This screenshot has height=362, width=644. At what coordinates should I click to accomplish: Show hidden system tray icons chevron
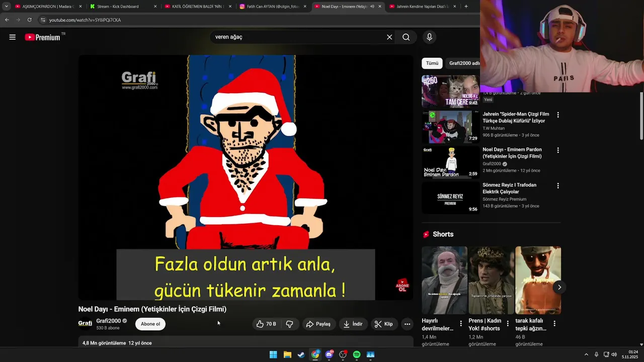pos(586,354)
